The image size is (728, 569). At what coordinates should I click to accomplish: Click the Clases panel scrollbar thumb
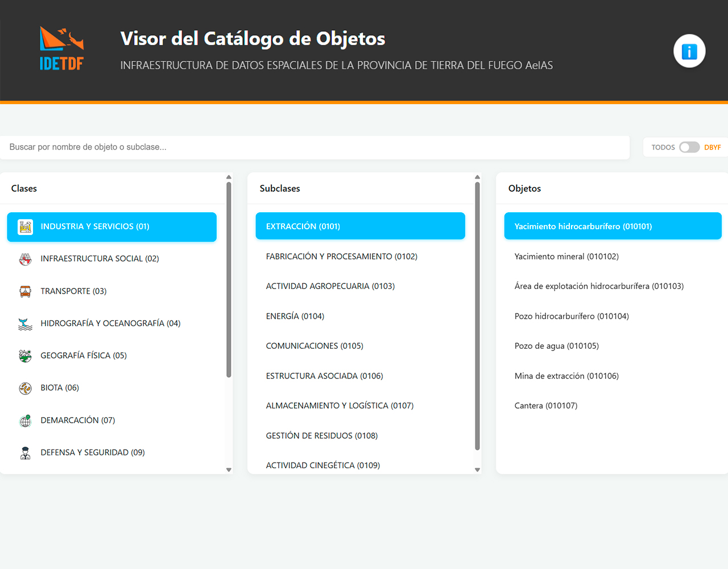(229, 279)
